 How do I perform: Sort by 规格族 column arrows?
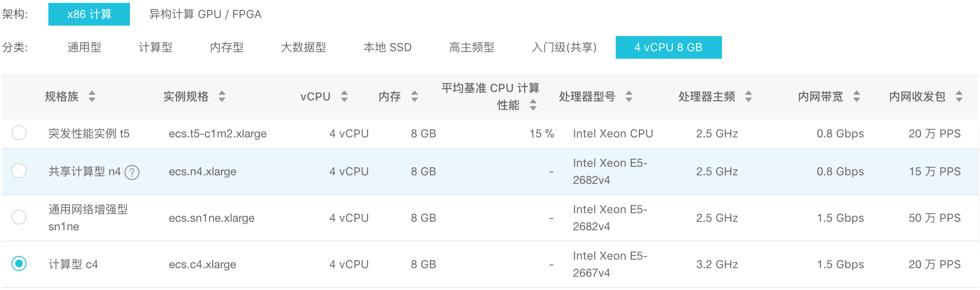(x=92, y=97)
